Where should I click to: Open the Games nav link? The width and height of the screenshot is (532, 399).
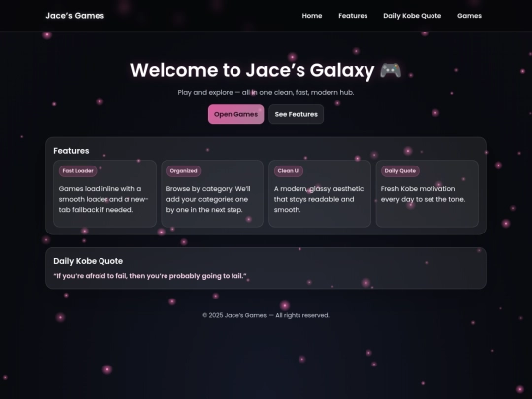click(469, 16)
